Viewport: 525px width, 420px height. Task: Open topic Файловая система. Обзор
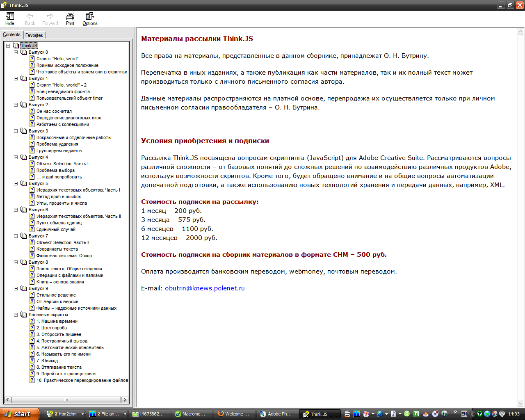tap(64, 256)
